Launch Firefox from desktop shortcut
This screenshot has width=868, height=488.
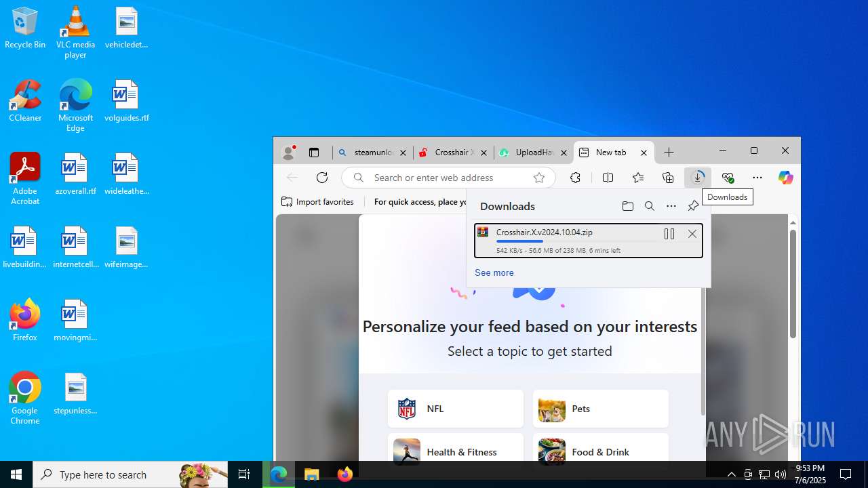tap(25, 321)
